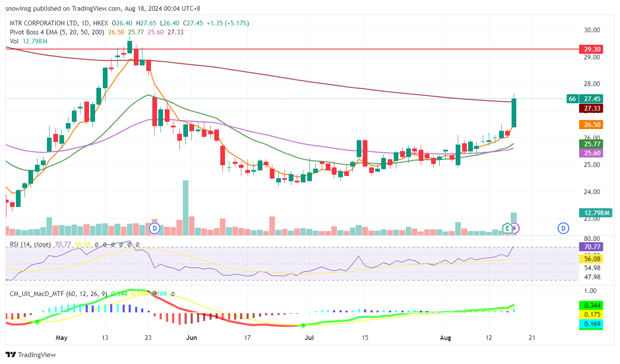Click the dark red 27.33 axis label
Viewport: 620px width, 364px height.
[591, 108]
